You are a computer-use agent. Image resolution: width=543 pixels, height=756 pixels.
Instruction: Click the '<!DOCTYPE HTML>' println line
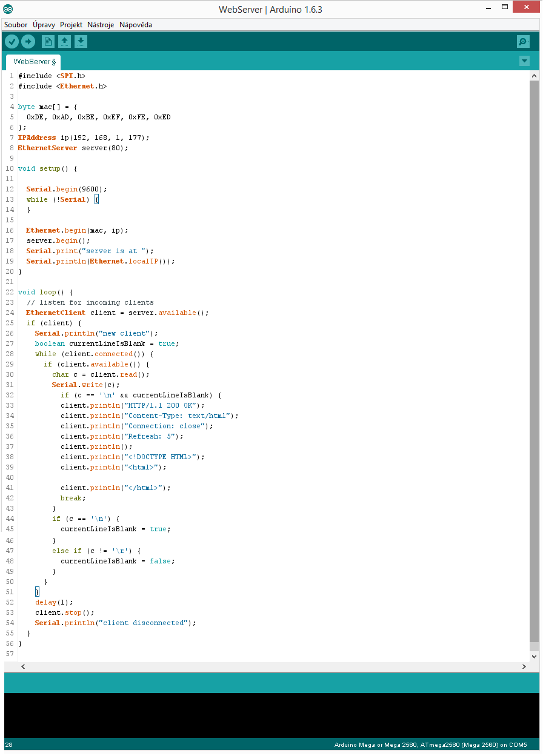[x=133, y=457]
